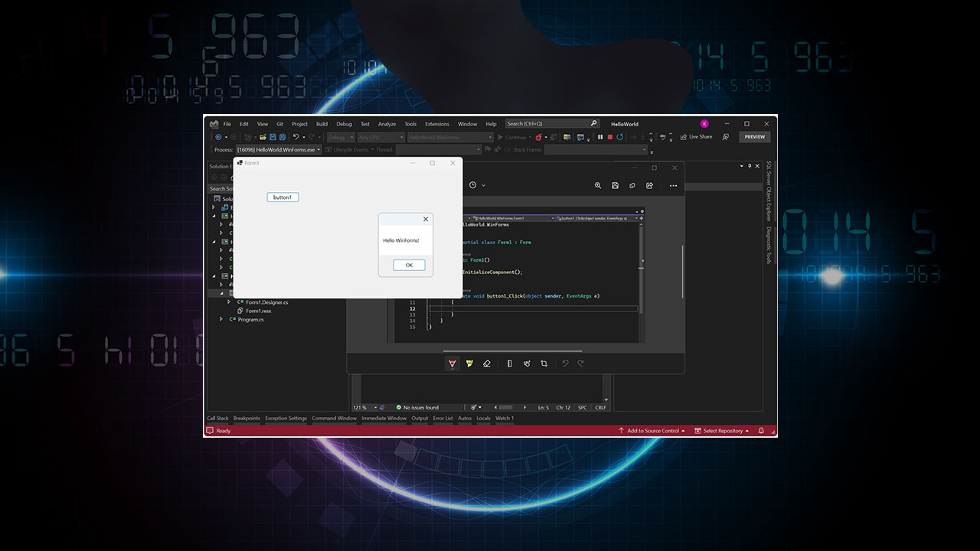Image resolution: width=980 pixels, height=551 pixels.
Task: Open the notifications bell in status bar
Action: [763, 431]
